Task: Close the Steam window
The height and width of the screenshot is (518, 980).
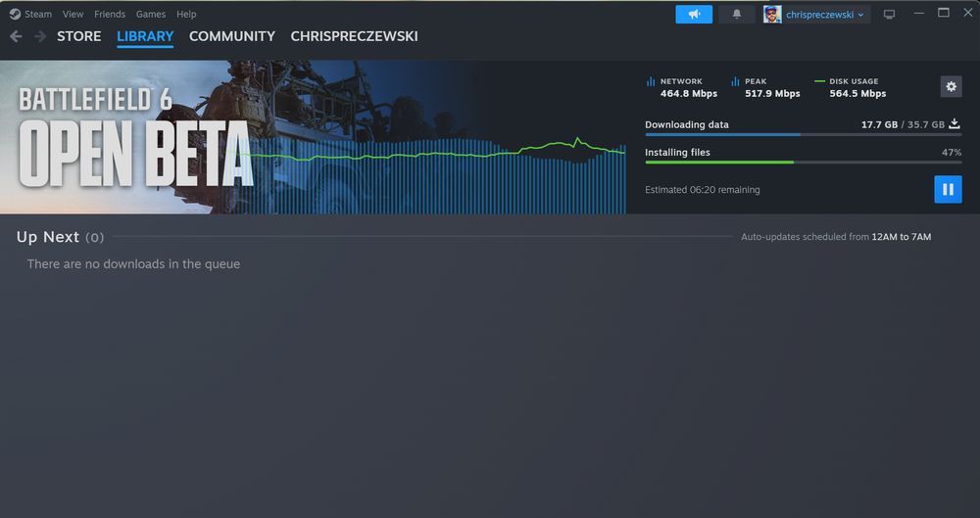Action: (x=968, y=13)
